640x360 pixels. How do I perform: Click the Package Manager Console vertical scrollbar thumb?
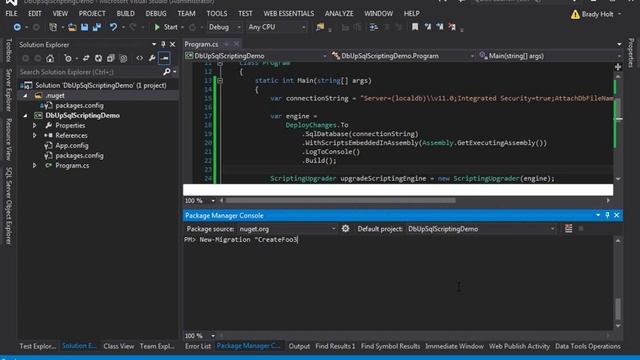(618, 309)
